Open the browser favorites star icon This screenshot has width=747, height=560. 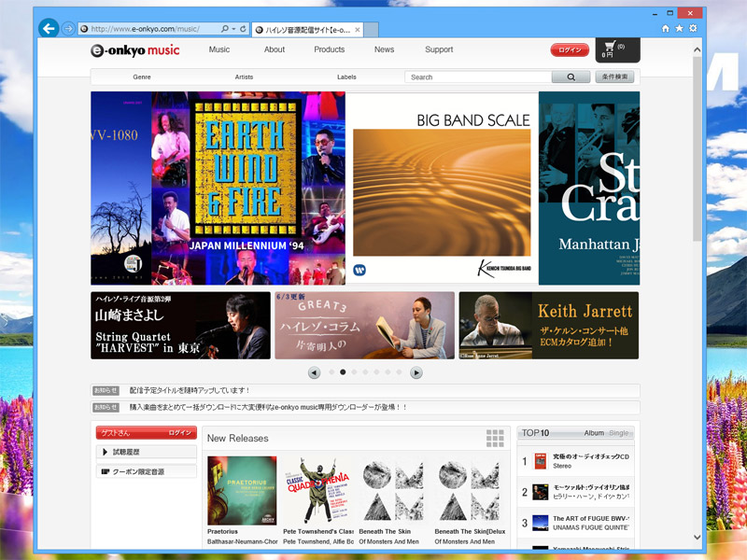pos(679,29)
